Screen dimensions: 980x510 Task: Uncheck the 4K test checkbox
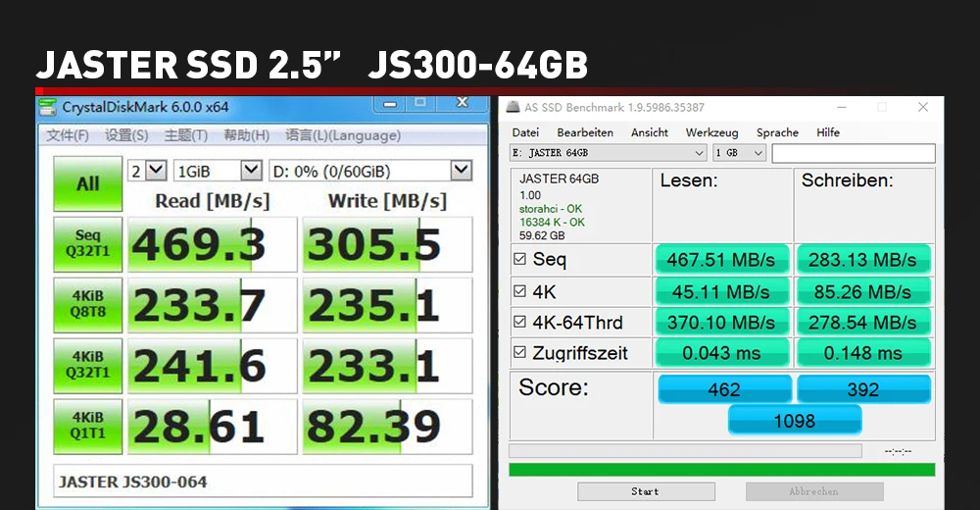tap(519, 291)
